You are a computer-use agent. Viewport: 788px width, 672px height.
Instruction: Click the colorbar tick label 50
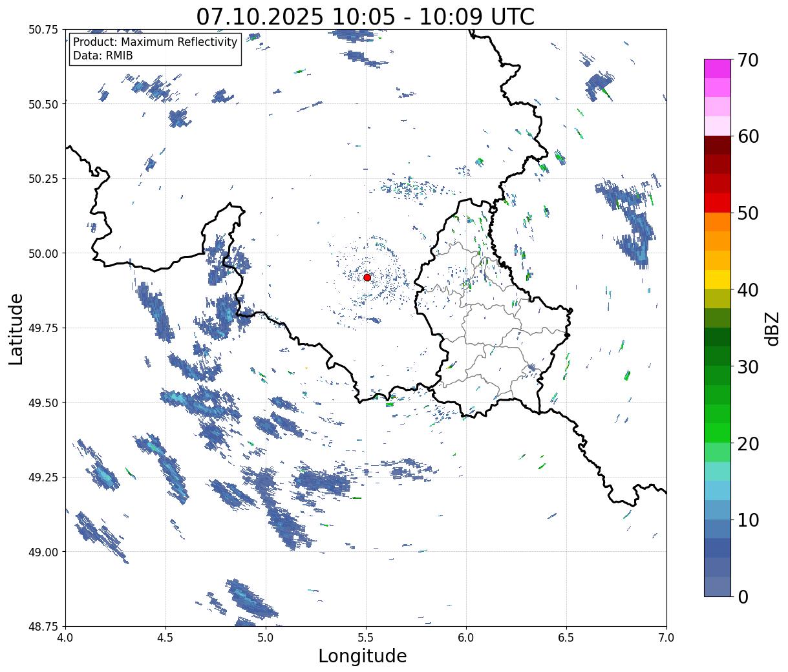click(747, 213)
